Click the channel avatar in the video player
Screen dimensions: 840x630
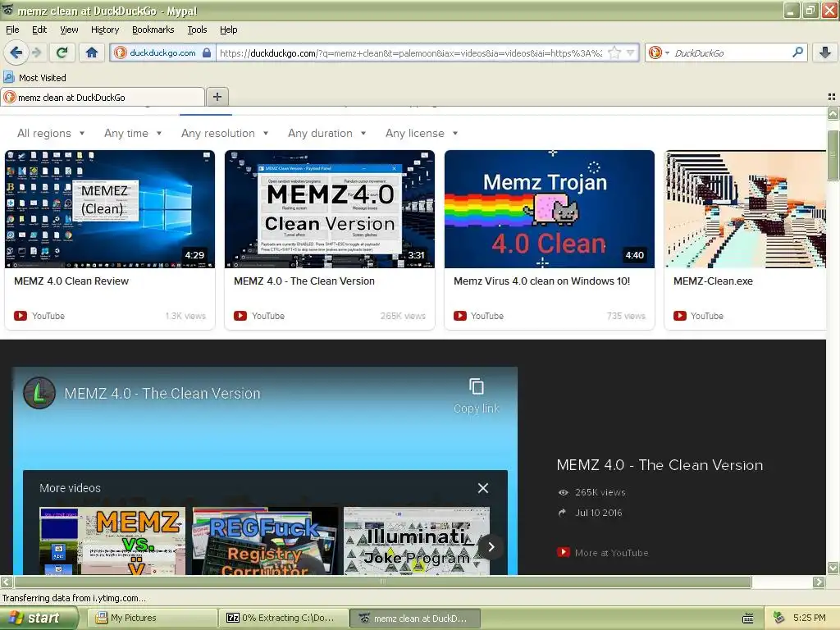[x=39, y=393]
